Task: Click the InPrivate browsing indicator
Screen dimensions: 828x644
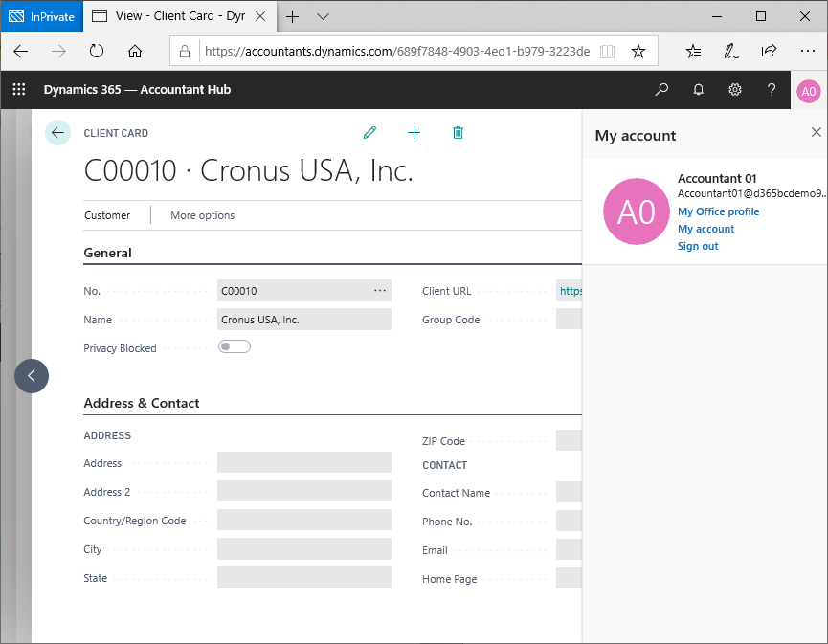Action: (42, 16)
